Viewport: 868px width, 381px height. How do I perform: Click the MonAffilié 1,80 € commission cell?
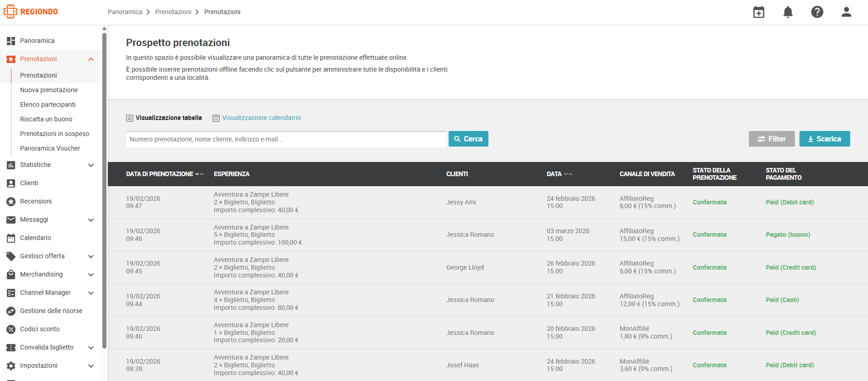click(x=646, y=333)
